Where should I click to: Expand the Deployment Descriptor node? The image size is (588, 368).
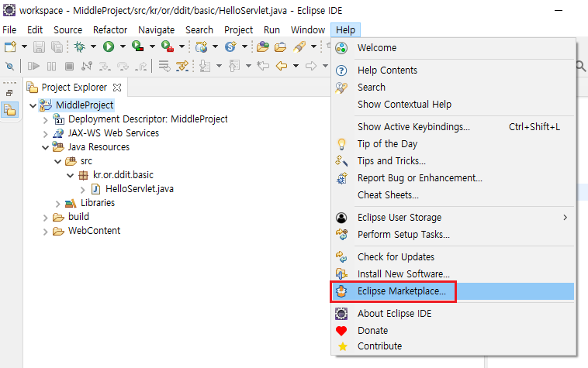point(45,120)
